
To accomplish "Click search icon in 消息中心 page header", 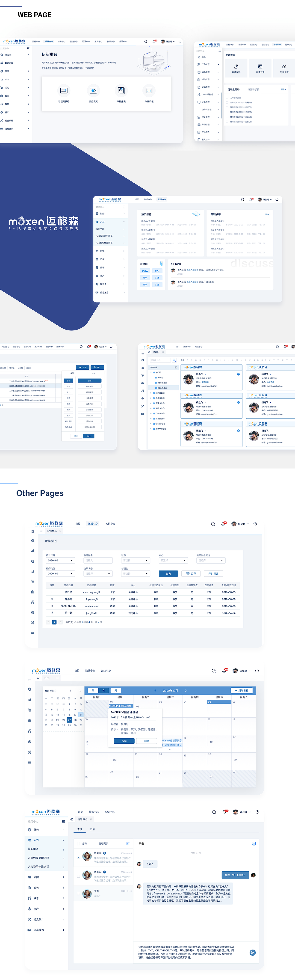I will tap(214, 812).
